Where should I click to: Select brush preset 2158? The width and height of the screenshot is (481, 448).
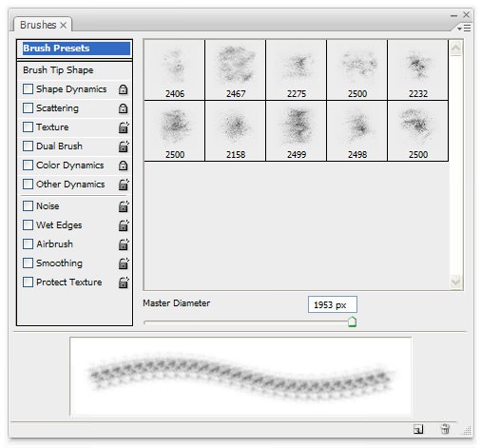236,130
